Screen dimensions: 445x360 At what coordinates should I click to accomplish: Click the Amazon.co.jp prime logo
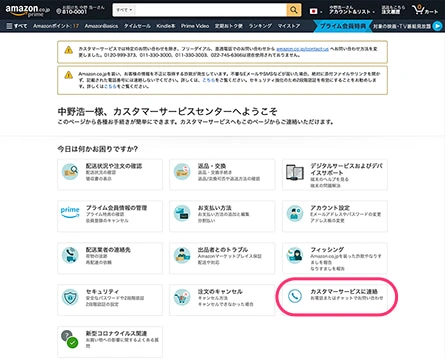(27, 11)
